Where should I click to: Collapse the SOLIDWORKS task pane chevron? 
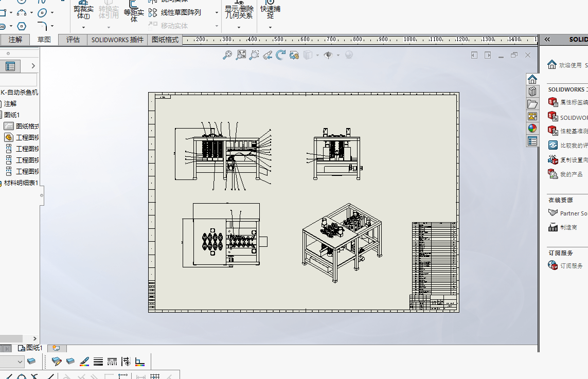tap(547, 40)
